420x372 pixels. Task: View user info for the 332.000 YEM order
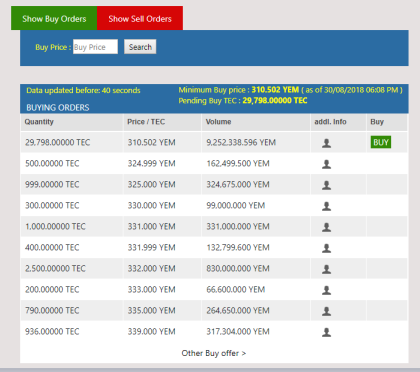326,269
